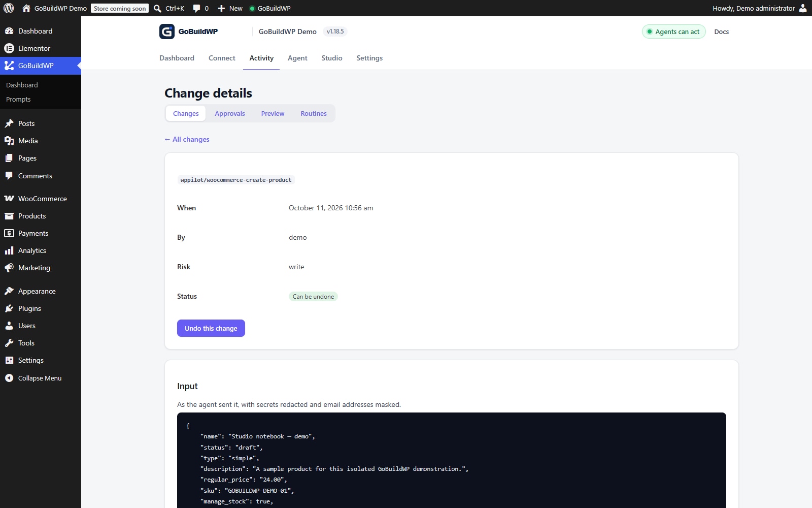Click the user avatar icon at top right
812x508 pixels.
[803, 8]
